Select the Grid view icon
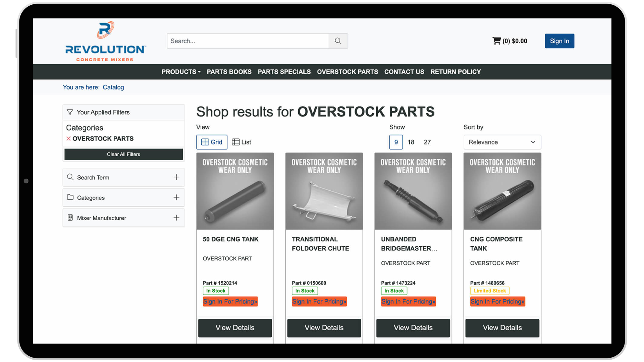Viewport: 644px width, 362px height. [212, 142]
